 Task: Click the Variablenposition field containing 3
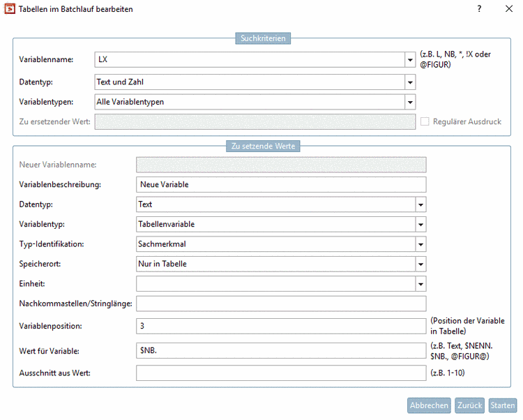pyautogui.click(x=280, y=326)
